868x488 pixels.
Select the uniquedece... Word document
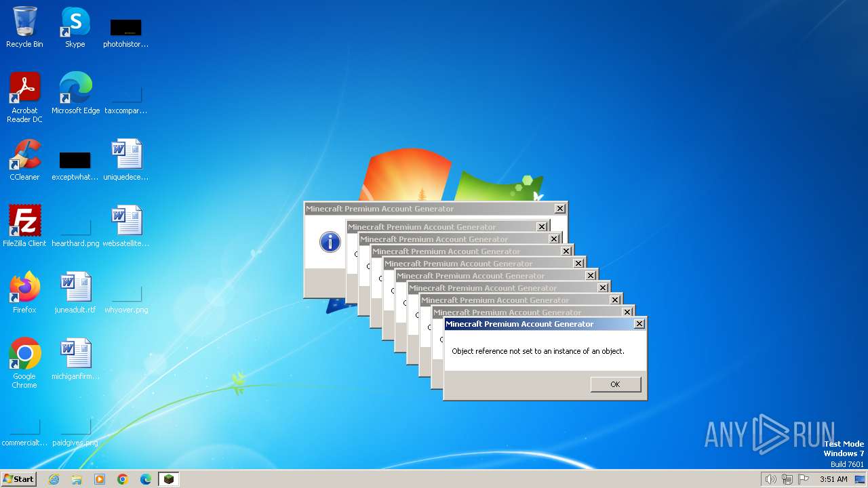click(125, 160)
